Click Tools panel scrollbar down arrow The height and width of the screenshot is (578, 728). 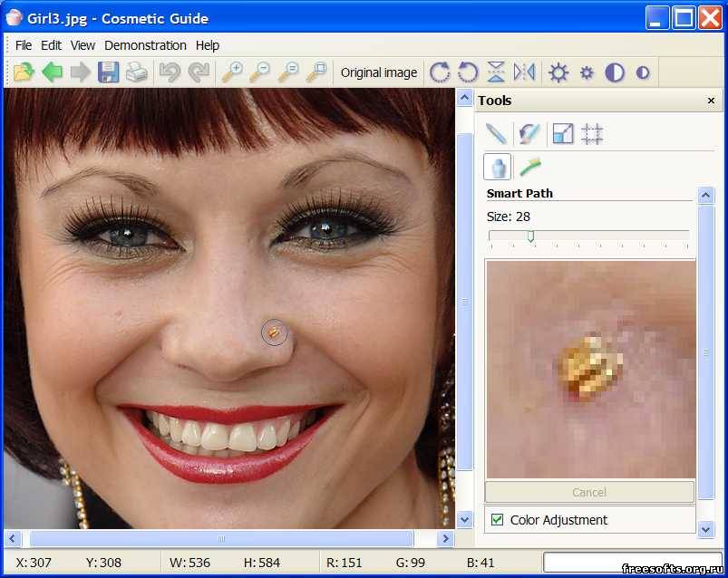(x=705, y=529)
